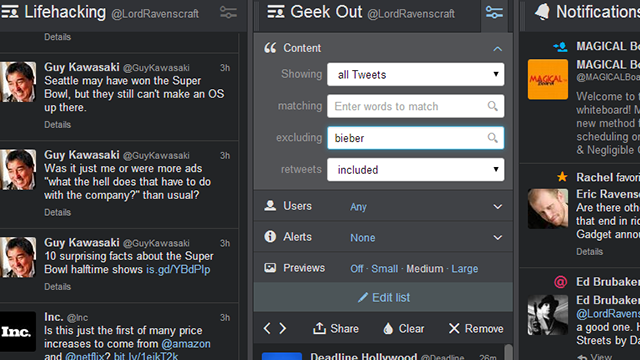The width and height of the screenshot is (640, 360).
Task: Click Guy Kawasaki avatar on ads tweet
Action: click(x=18, y=169)
